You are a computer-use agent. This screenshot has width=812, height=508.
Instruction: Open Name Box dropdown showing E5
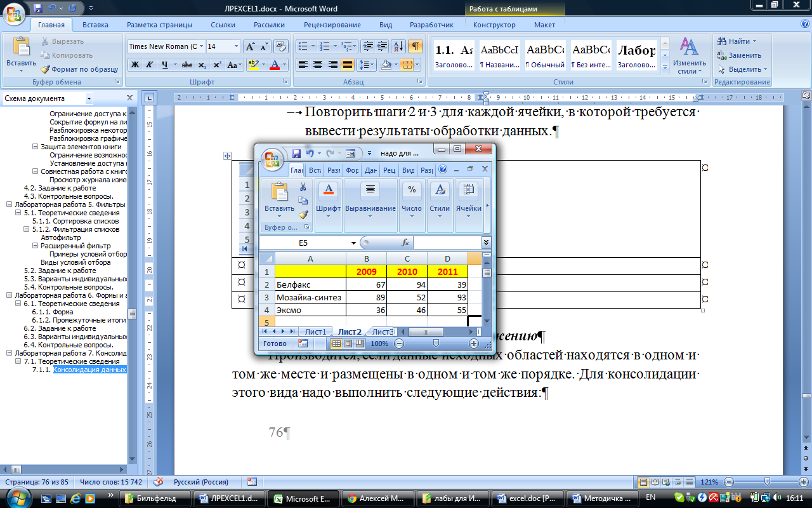(353, 243)
